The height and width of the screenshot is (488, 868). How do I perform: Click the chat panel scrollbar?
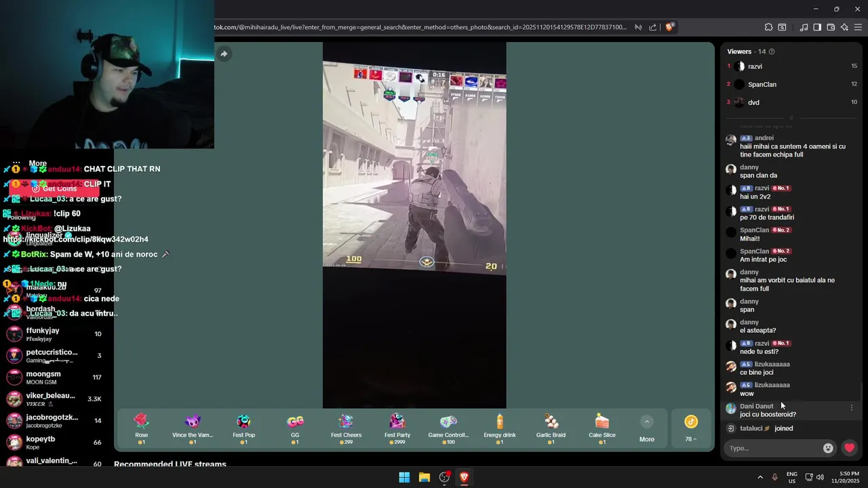[x=861, y=392]
